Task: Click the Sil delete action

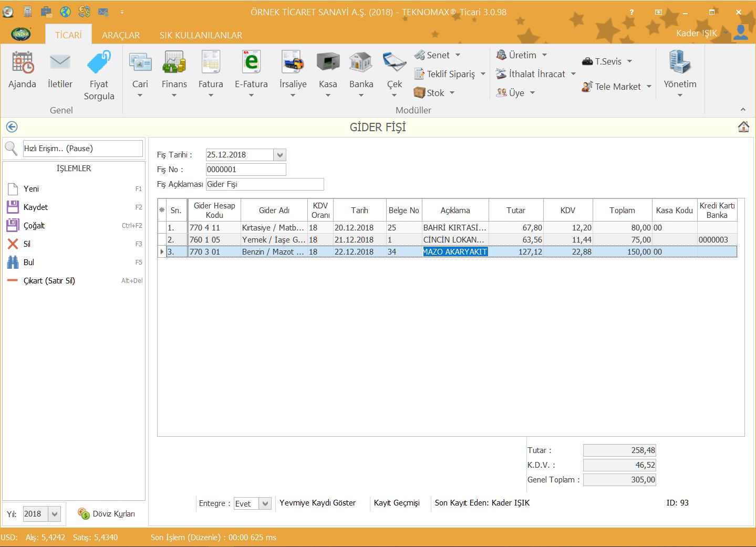Action: click(x=26, y=244)
